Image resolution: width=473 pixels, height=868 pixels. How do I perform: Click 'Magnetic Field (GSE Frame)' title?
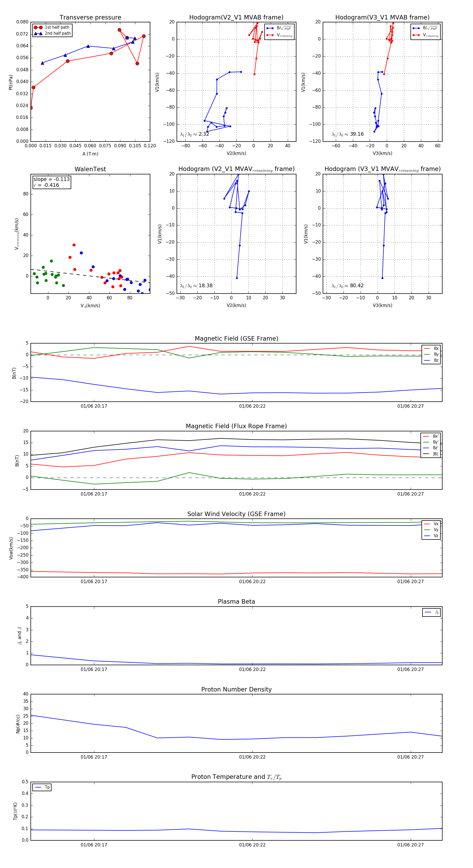pyautogui.click(x=236, y=339)
